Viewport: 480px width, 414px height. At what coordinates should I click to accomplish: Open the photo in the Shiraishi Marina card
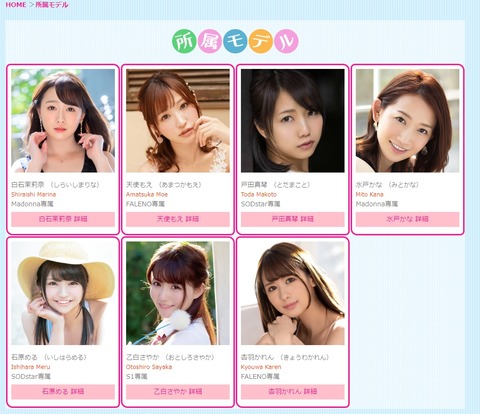63,121
